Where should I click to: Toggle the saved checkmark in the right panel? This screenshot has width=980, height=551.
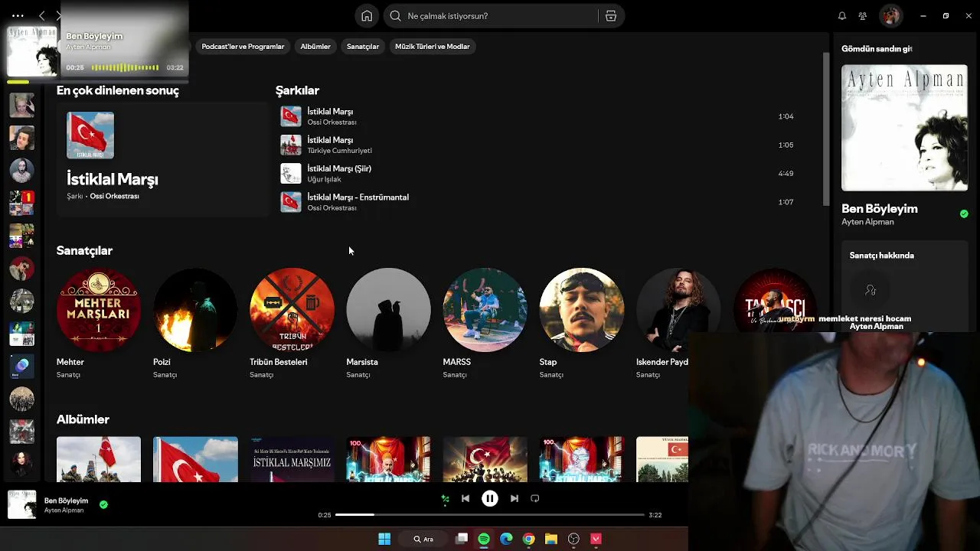[x=964, y=214]
